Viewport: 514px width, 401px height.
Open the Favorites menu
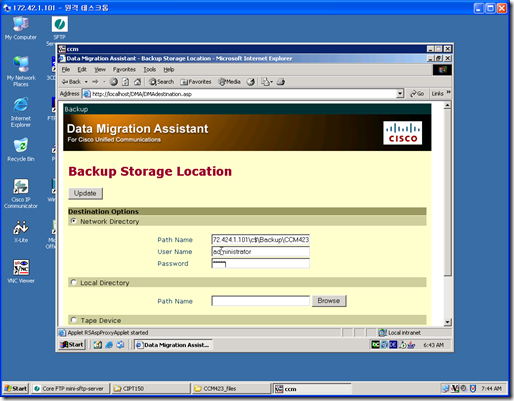[124, 69]
